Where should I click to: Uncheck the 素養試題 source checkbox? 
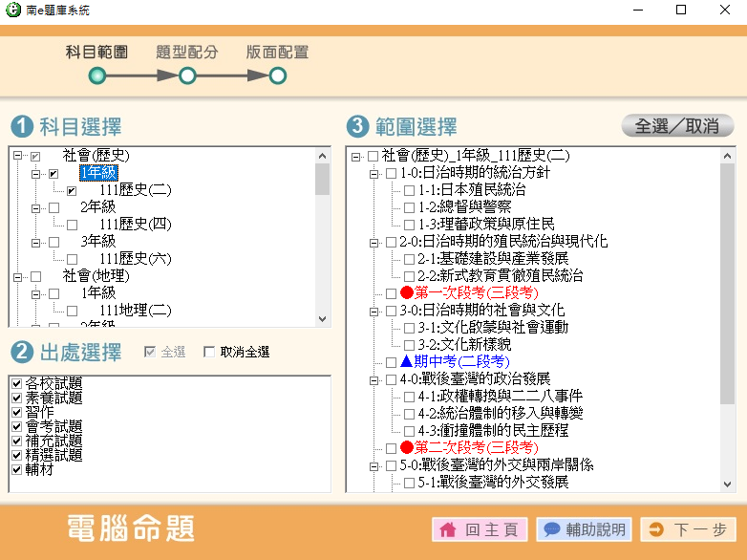(x=16, y=398)
